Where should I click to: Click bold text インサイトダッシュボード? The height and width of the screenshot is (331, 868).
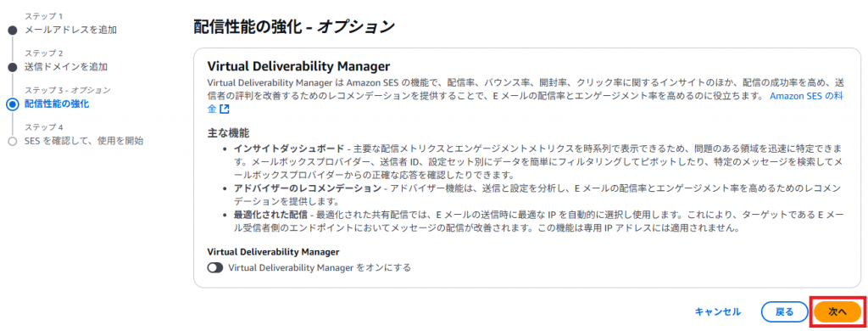(288, 149)
